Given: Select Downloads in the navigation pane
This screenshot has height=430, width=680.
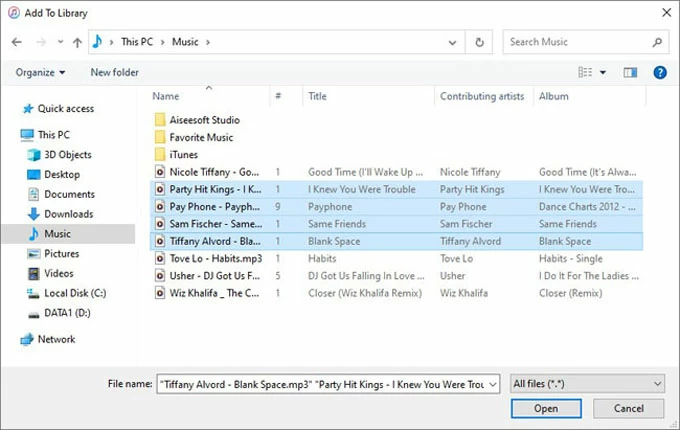Looking at the screenshot, I should click(68, 214).
